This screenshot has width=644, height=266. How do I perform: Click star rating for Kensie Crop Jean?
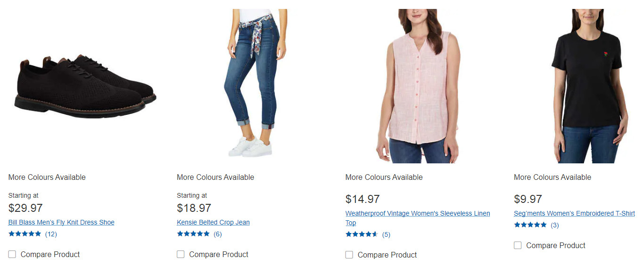[x=193, y=234]
